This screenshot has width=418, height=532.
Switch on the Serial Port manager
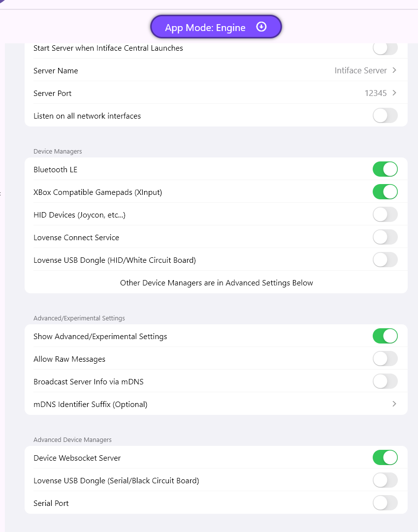coord(385,503)
